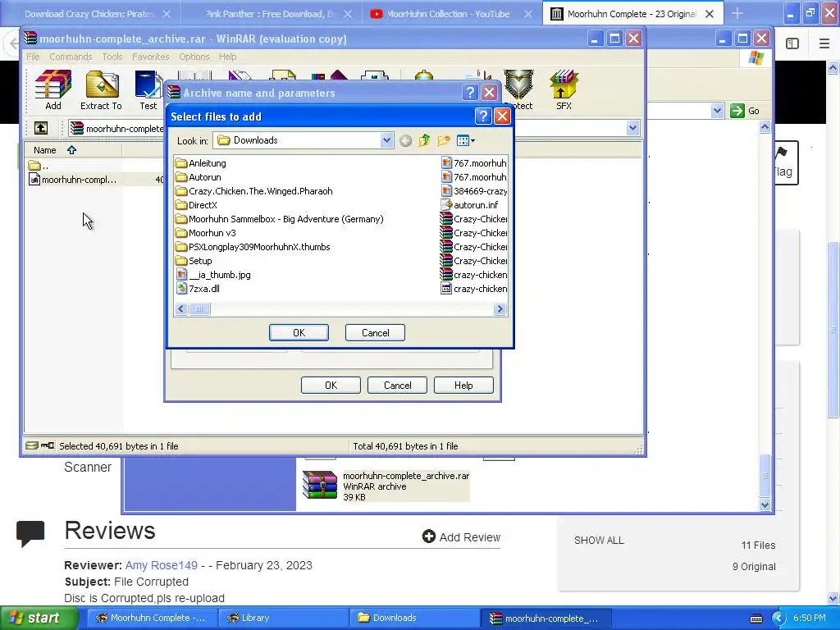Click the up-one-folder icon in Select files dialog

pos(424,141)
